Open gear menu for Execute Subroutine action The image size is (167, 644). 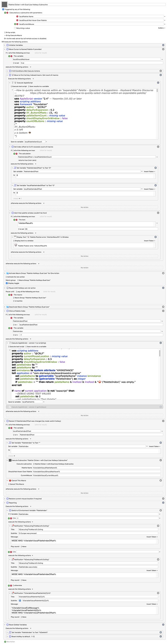tap(161, 460)
